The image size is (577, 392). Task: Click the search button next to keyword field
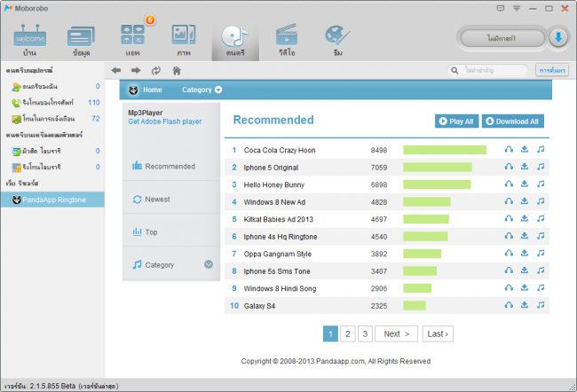[x=552, y=70]
